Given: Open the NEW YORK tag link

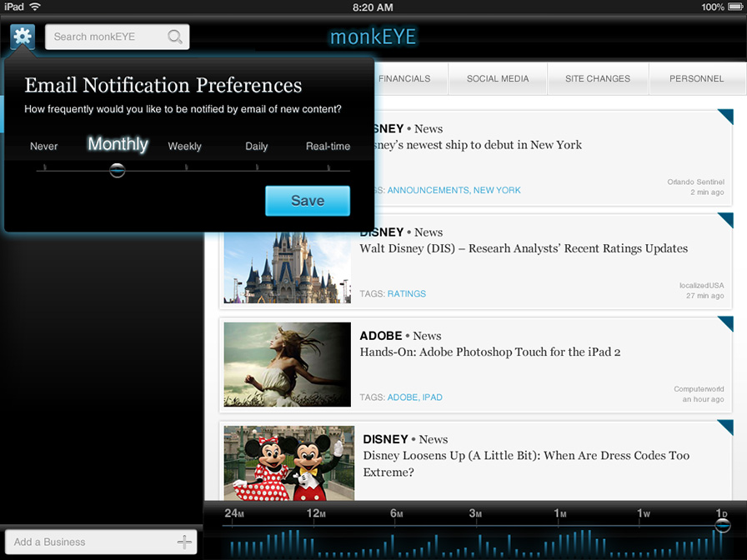Looking at the screenshot, I should coord(497,190).
